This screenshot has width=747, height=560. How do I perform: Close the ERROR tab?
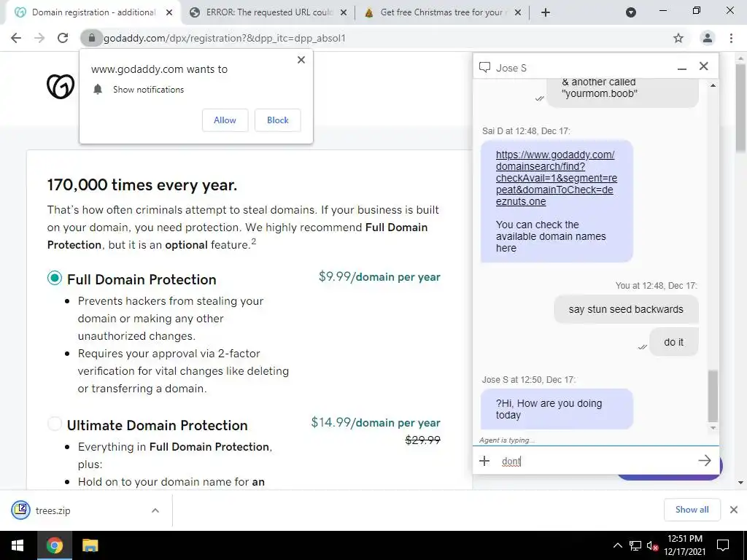[x=344, y=13]
